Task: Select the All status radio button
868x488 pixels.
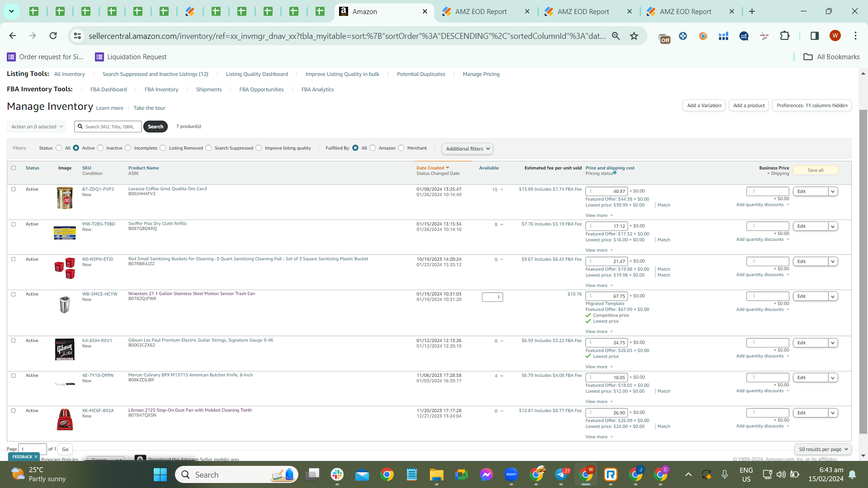Action: [59, 148]
